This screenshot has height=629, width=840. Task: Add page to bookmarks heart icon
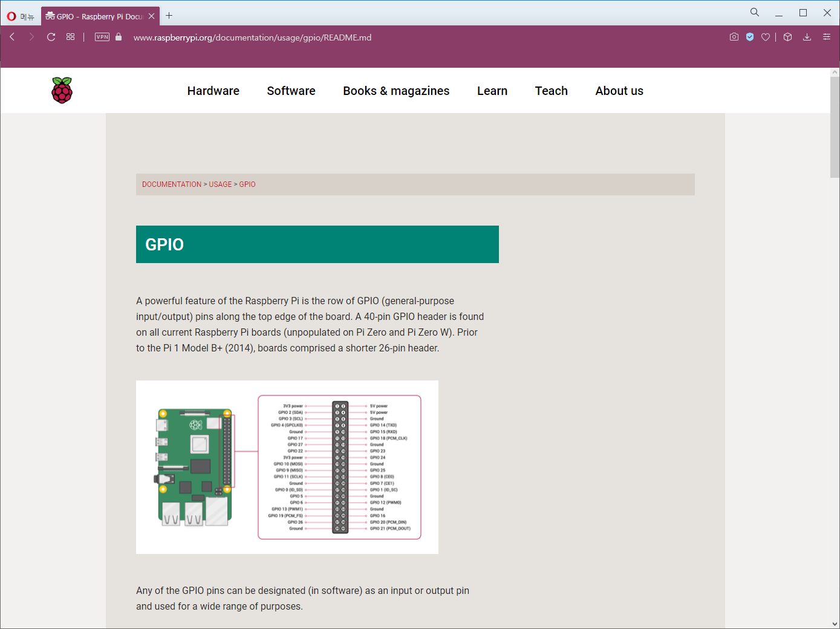pos(766,37)
